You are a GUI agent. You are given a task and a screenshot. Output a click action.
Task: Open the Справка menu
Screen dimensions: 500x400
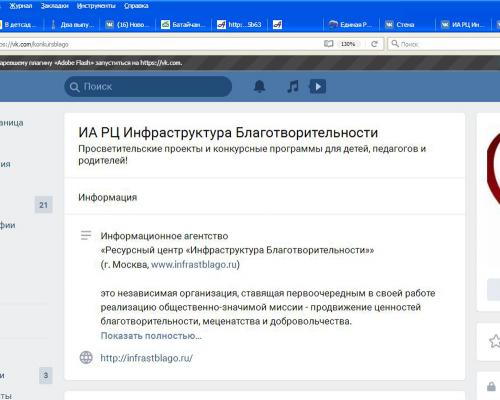pyautogui.click(x=136, y=6)
